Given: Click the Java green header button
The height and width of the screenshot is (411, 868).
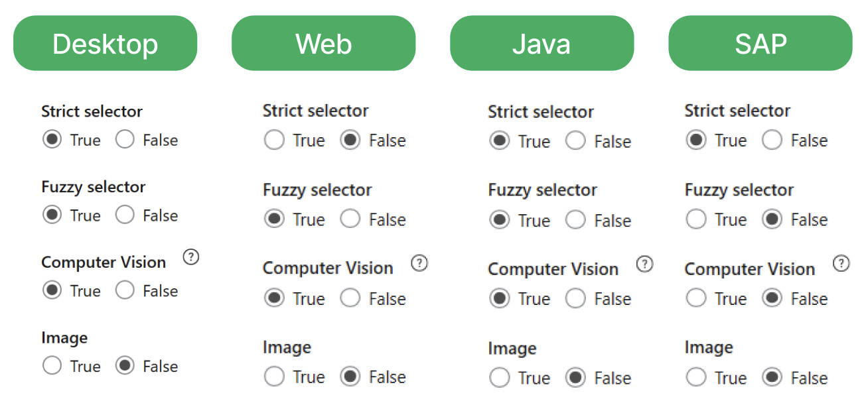Looking at the screenshot, I should tap(542, 44).
